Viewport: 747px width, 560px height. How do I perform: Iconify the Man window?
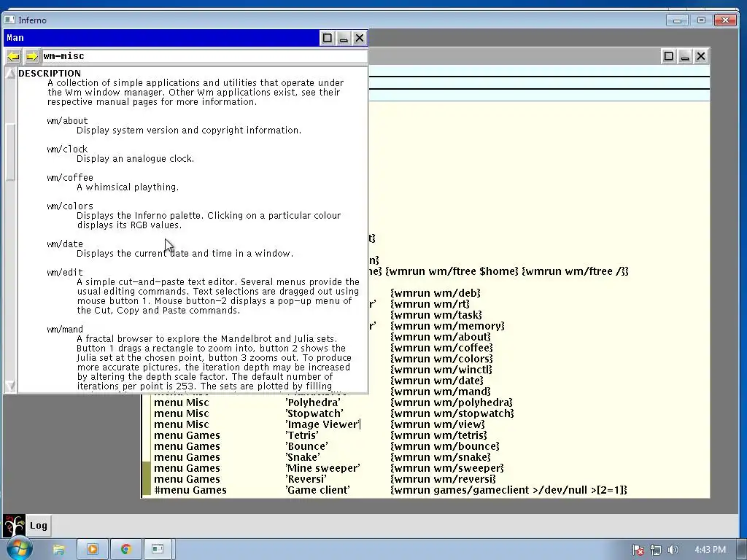(x=344, y=38)
